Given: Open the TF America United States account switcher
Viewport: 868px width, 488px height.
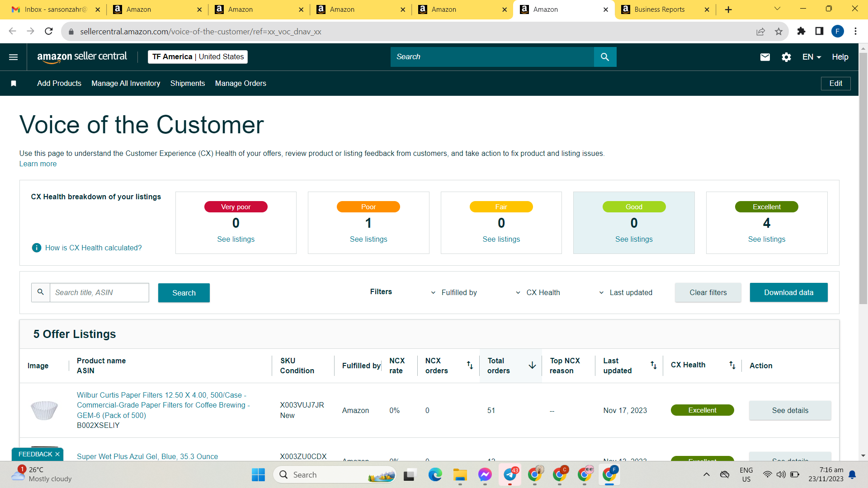Looking at the screenshot, I should point(198,57).
